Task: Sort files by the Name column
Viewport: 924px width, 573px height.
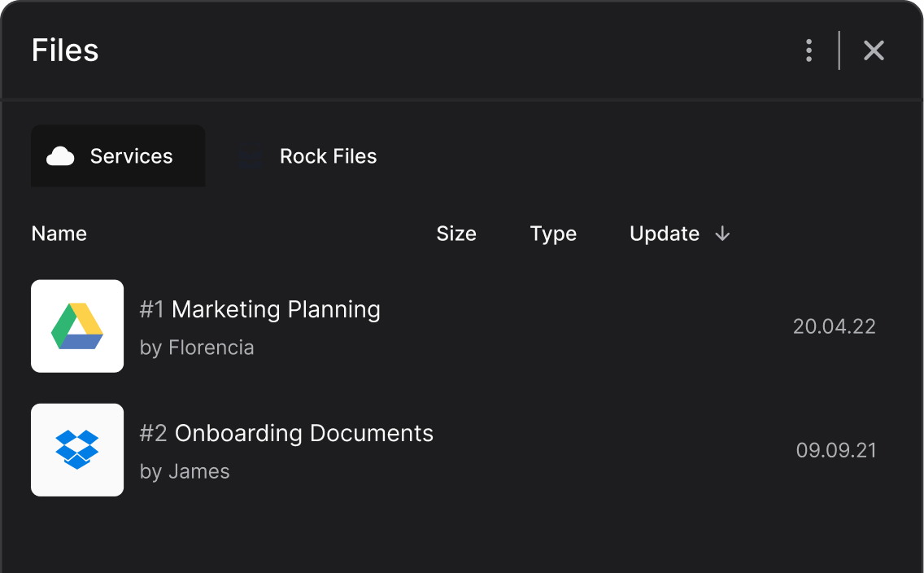Action: [59, 234]
